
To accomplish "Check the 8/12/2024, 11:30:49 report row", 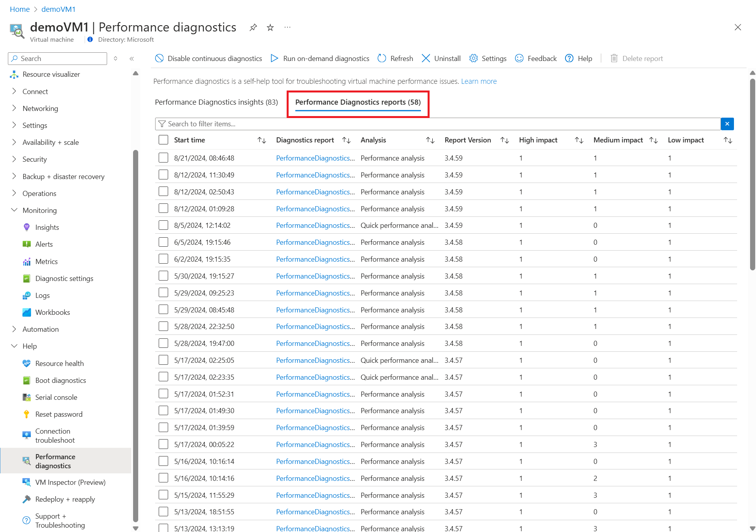I will (x=163, y=175).
